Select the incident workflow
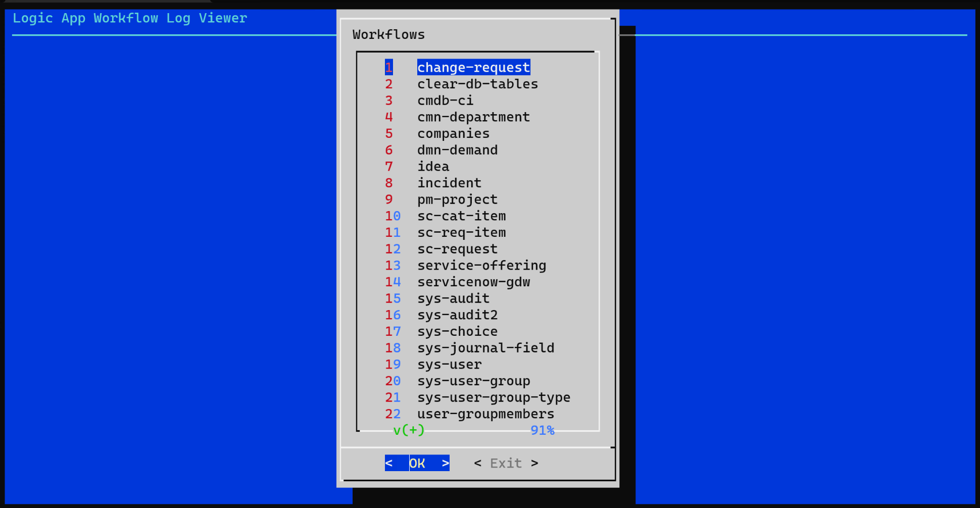 coord(449,183)
